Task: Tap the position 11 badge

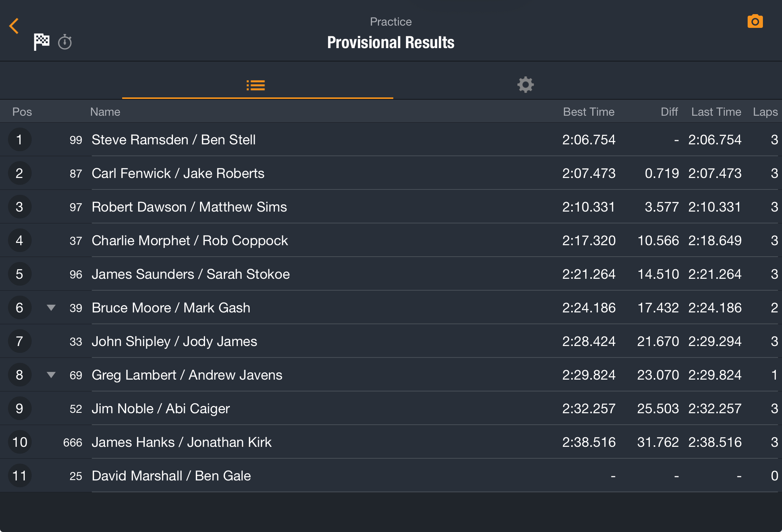Action: [19, 475]
